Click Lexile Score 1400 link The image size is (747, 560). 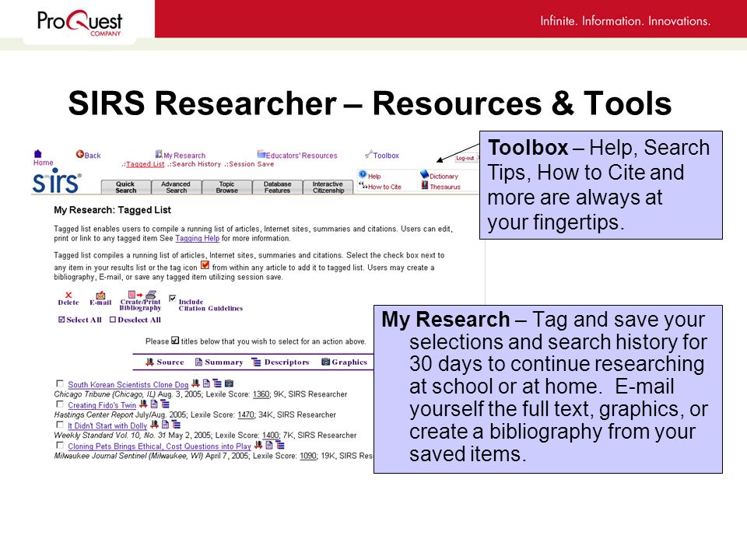pyautogui.click(x=271, y=436)
